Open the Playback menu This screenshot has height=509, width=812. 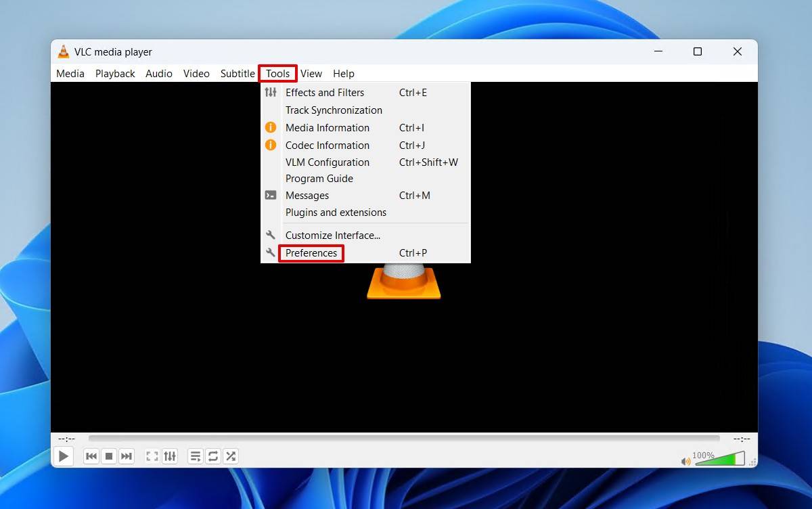point(115,74)
